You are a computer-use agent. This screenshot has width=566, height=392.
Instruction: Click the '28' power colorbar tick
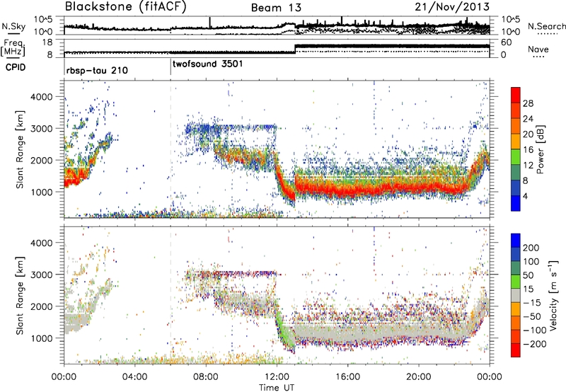(528, 104)
